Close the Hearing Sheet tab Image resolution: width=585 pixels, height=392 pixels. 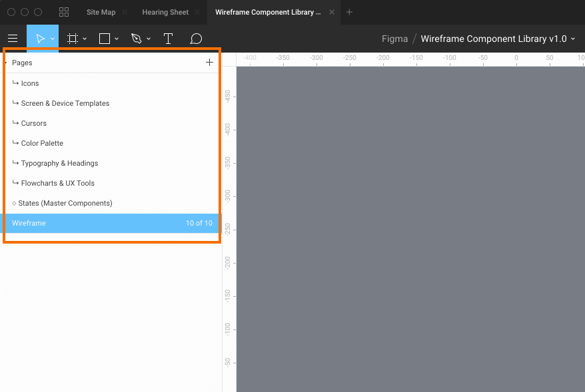[x=197, y=12]
